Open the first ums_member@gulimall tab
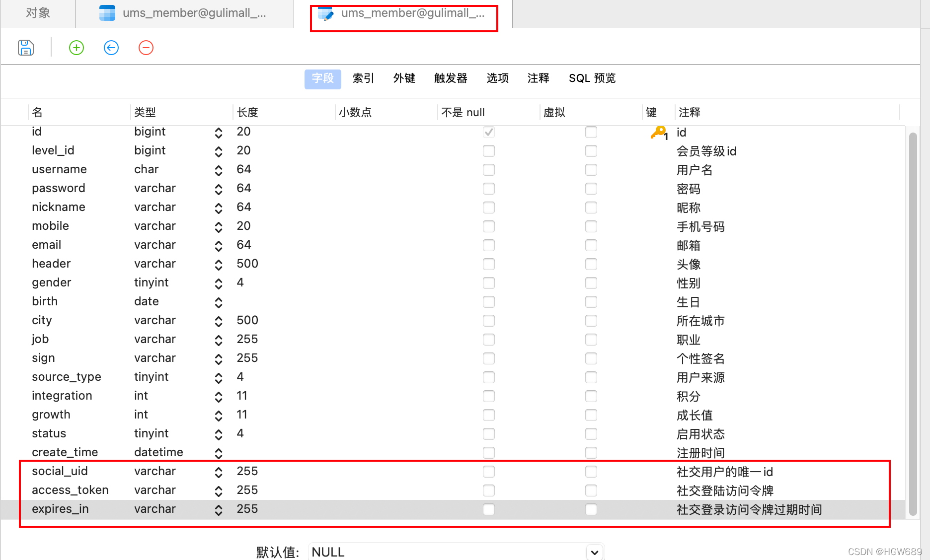 [185, 13]
